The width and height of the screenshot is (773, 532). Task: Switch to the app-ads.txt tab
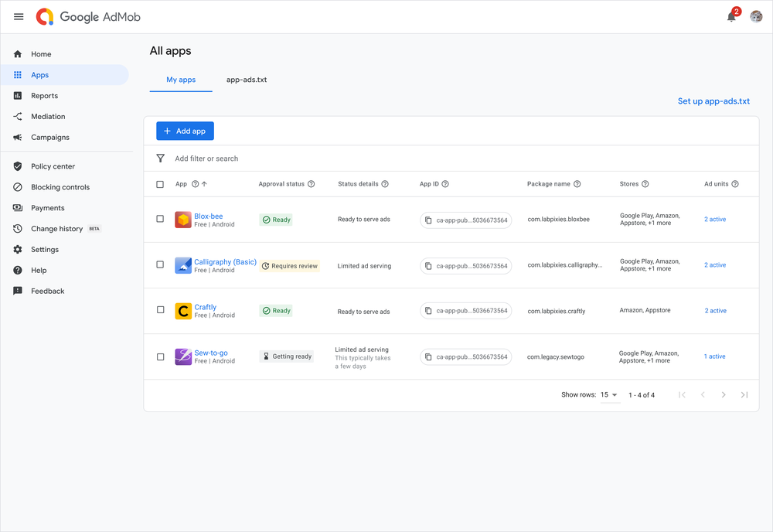[x=247, y=79]
